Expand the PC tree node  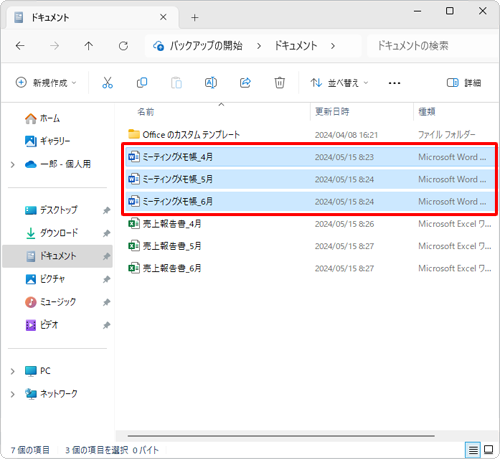[13, 371]
